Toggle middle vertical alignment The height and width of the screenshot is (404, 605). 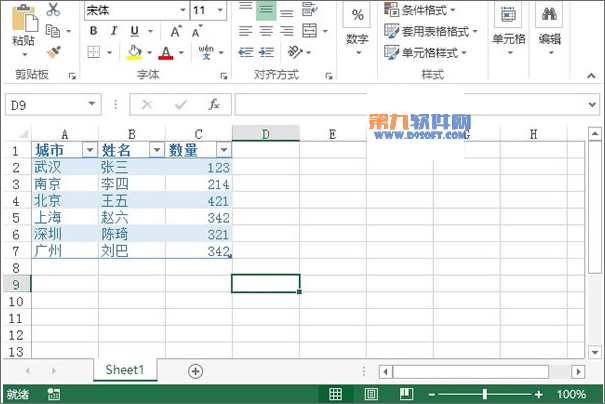point(266,10)
